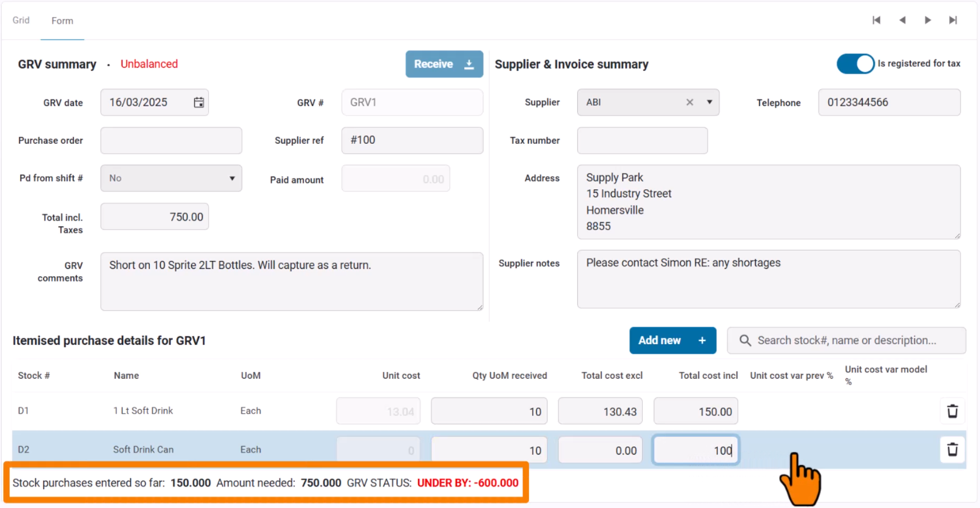Image resolution: width=980 pixels, height=508 pixels.
Task: Click the Add new button
Action: click(672, 340)
